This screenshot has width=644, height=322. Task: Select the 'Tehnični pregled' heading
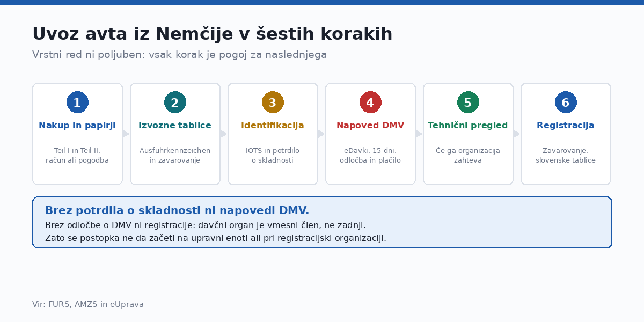(x=468, y=126)
